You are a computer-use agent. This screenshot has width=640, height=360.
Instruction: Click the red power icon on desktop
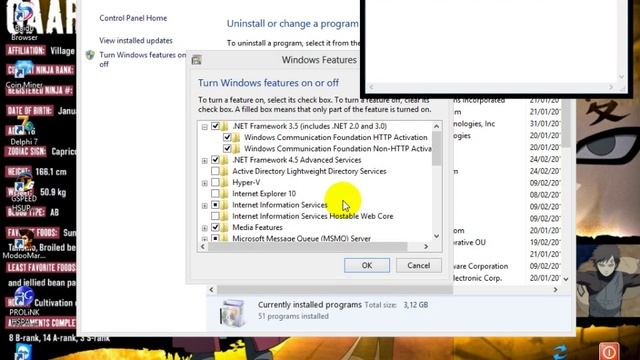609,351
